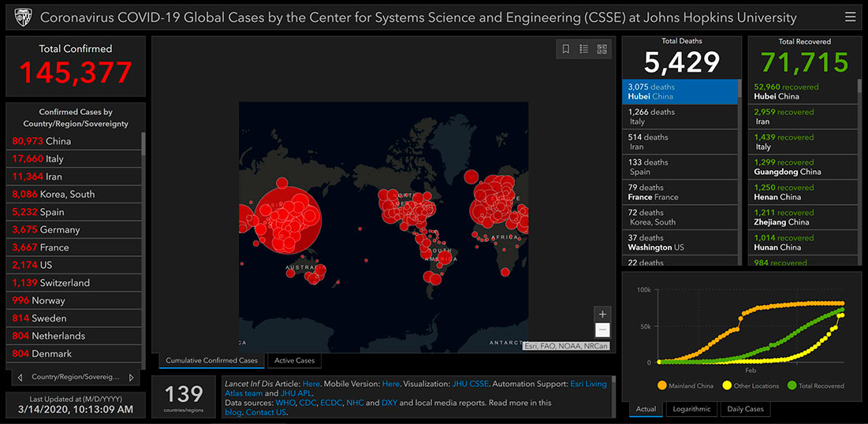868x424 pixels.
Task: Select the Daily Cases chart tab
Action: [x=745, y=409]
